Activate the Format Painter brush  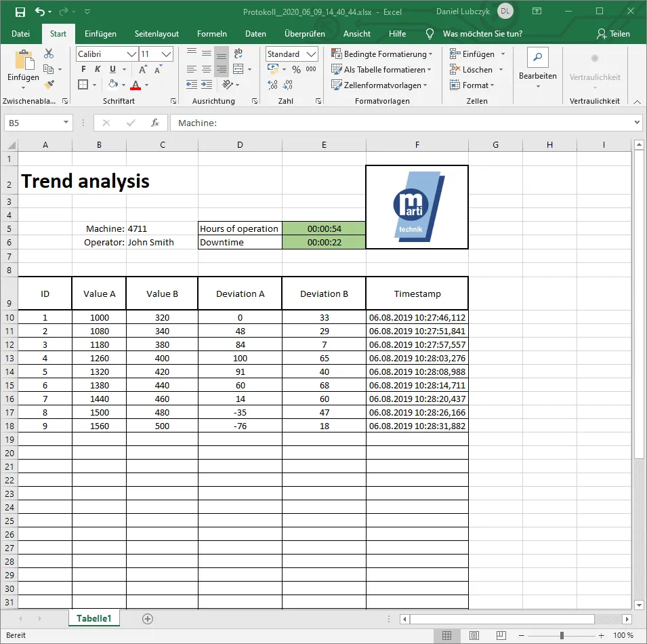click(x=49, y=85)
